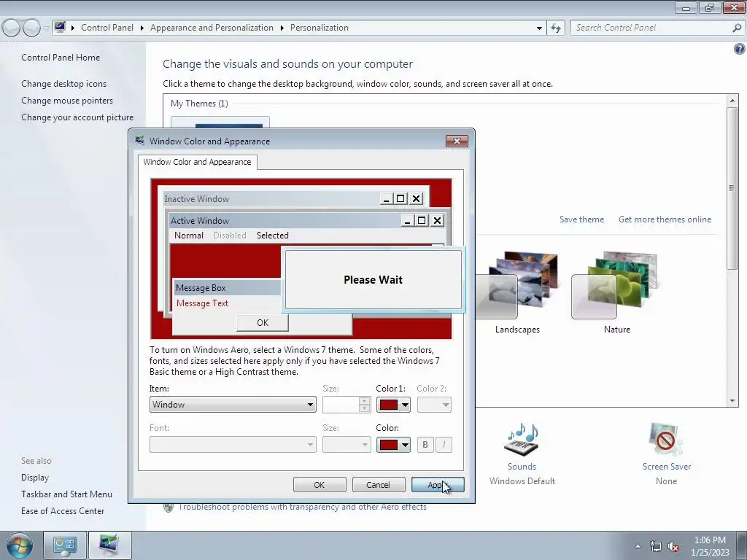Open Change your account picture link
Screen dimensions: 747x560
point(77,117)
